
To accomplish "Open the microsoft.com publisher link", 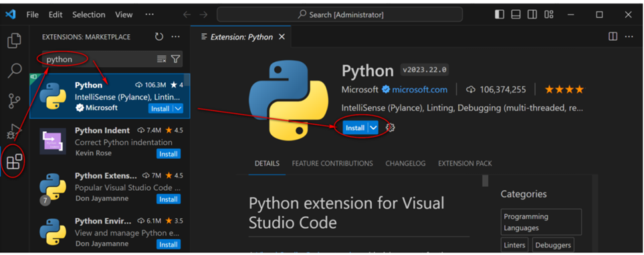I will (419, 89).
